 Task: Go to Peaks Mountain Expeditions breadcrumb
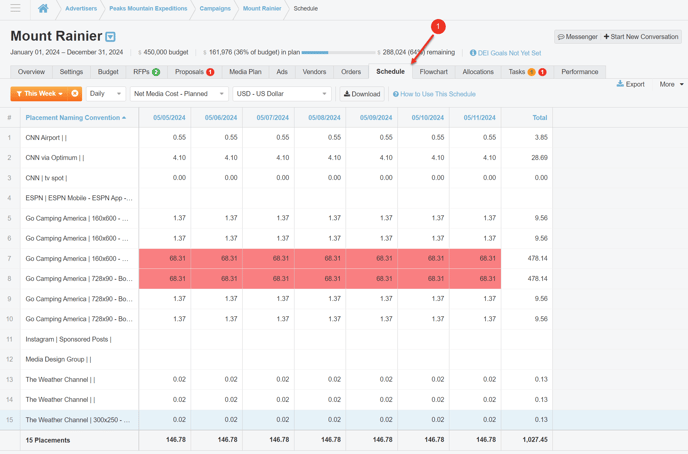tap(148, 8)
